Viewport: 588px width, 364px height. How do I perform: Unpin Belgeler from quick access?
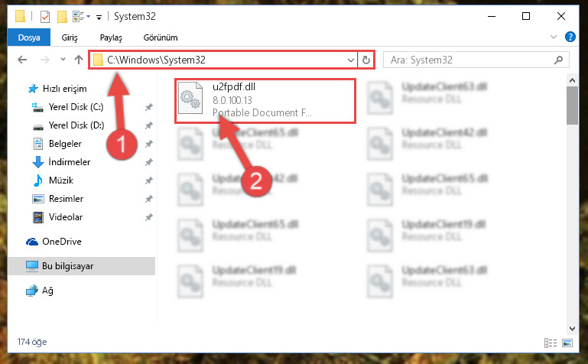pyautogui.click(x=149, y=144)
